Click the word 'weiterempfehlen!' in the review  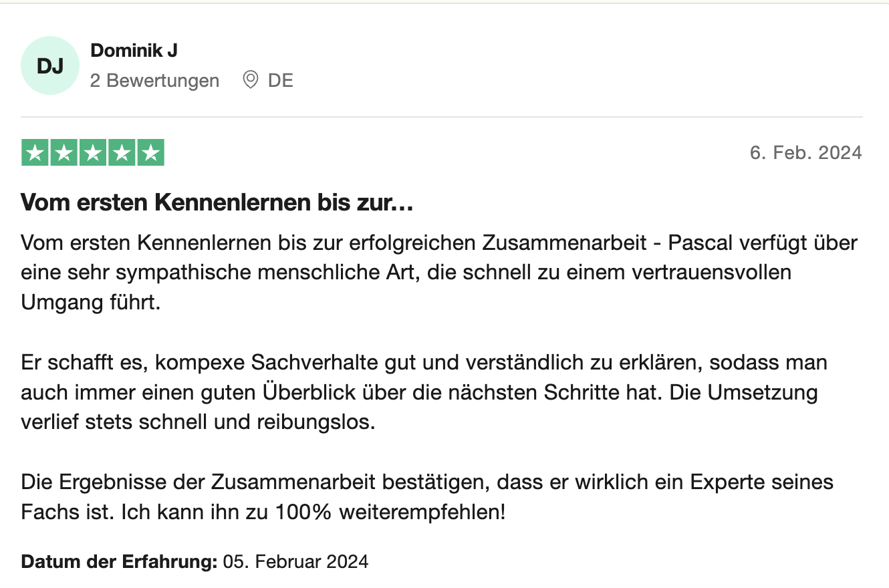tap(422, 512)
